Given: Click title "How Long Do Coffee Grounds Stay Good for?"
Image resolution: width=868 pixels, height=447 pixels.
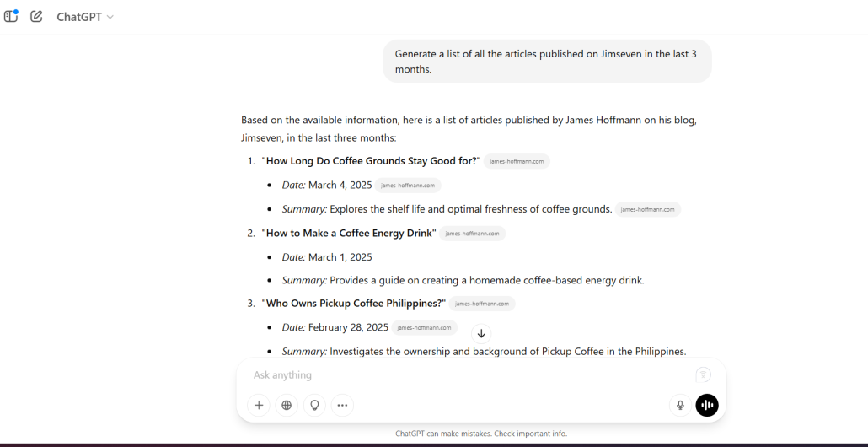Looking at the screenshot, I should [x=372, y=161].
